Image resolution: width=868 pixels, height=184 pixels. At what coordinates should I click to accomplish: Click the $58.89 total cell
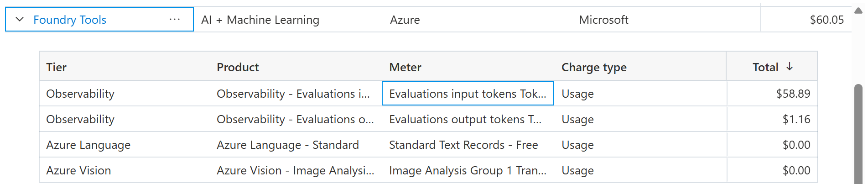point(793,94)
